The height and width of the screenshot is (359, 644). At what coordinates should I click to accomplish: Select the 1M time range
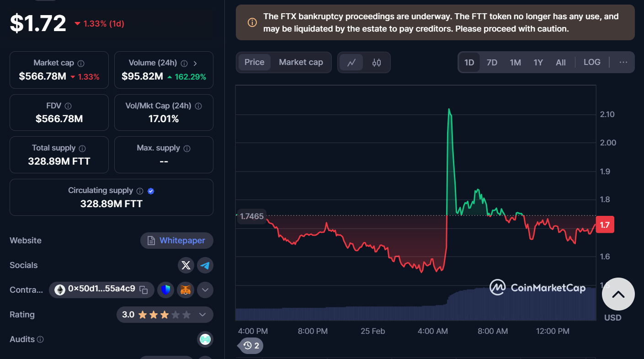click(516, 62)
